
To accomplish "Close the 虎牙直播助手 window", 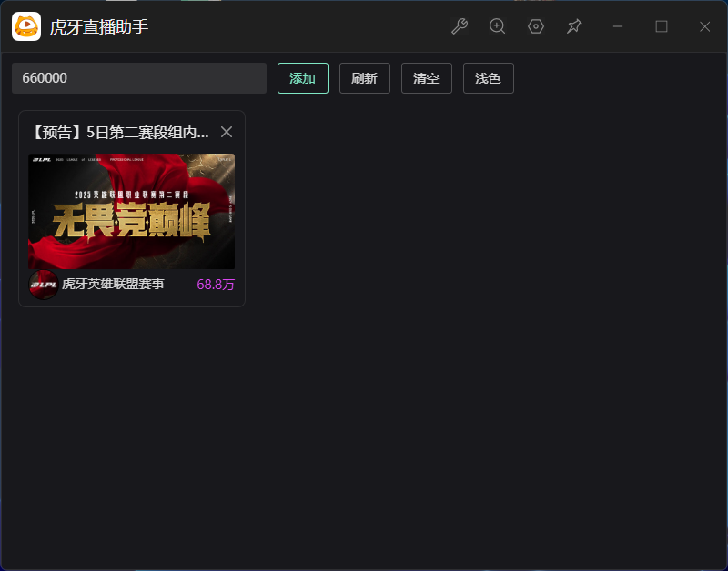I will pyautogui.click(x=704, y=26).
